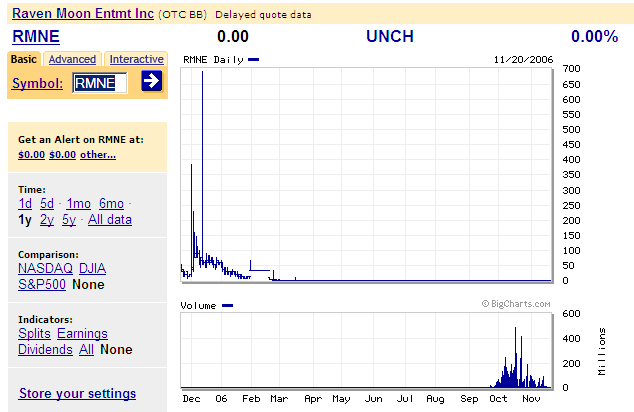Image resolution: width=634 pixels, height=412 pixels.
Task: Compare against S&P500
Action: [x=42, y=285]
